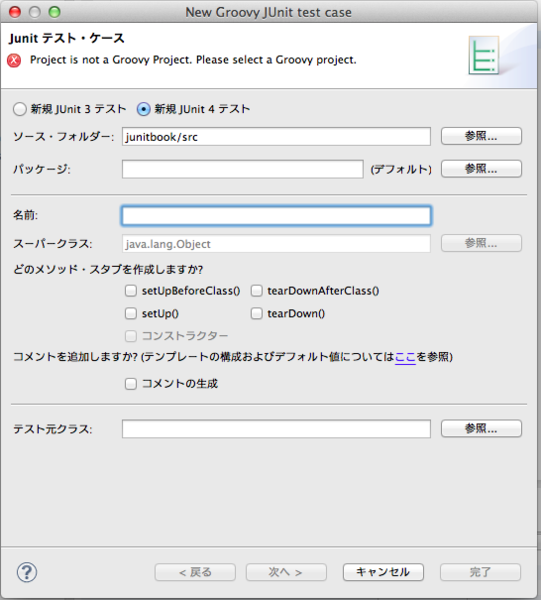Close the dialog with red window button
Viewport: 541px width, 600px height.
pyautogui.click(x=15, y=12)
